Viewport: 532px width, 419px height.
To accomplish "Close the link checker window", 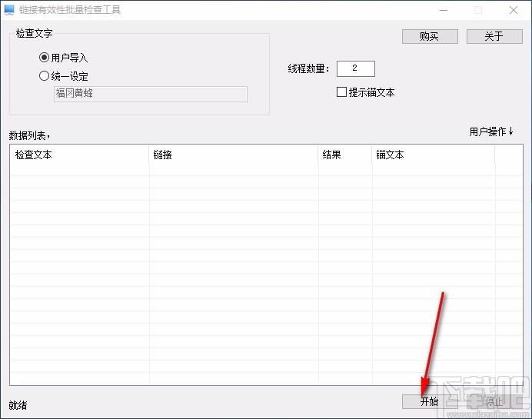I will point(514,10).
